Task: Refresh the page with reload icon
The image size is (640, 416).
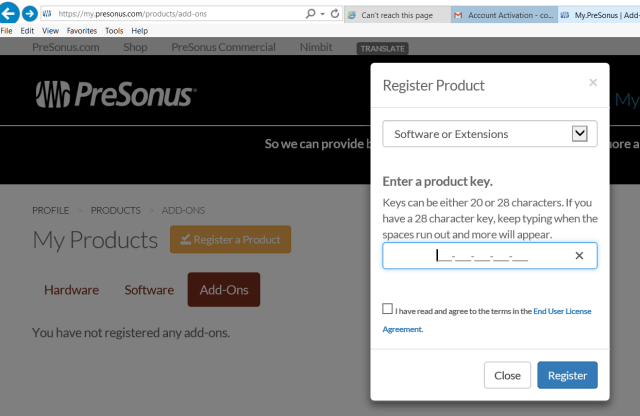Action: (335, 14)
